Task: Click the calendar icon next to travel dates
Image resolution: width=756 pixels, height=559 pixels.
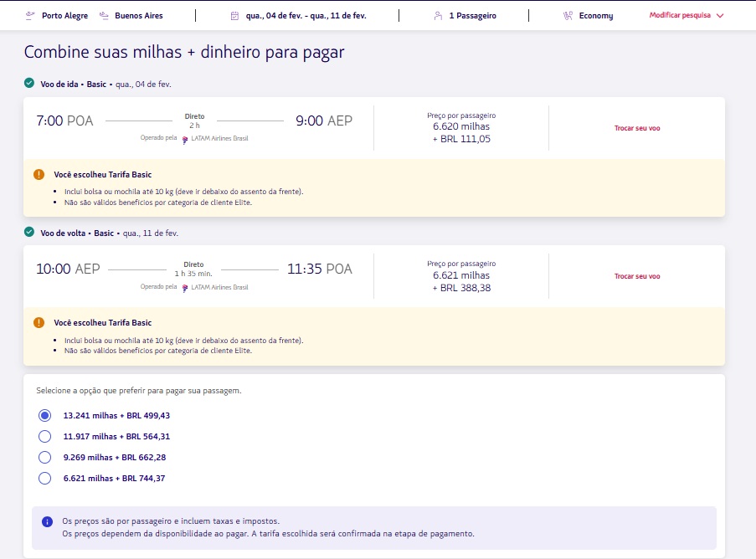Action: pyautogui.click(x=235, y=15)
